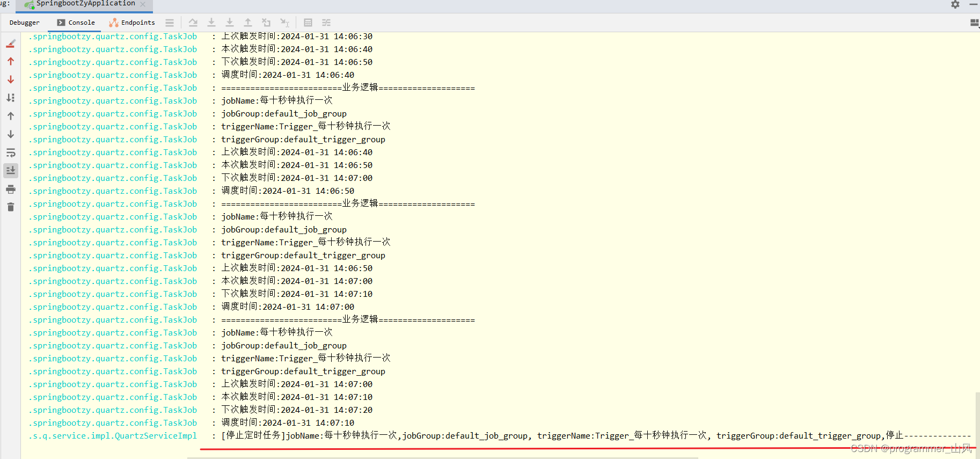Switch to the Debugger tab
The height and width of the screenshot is (459, 980).
(x=25, y=23)
